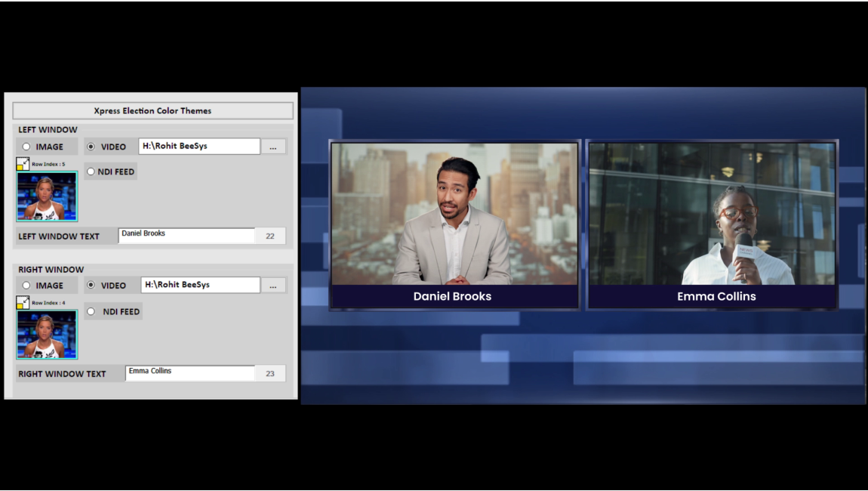Click the Right Window file path field
Screen dimensions: 868x491
pos(200,286)
